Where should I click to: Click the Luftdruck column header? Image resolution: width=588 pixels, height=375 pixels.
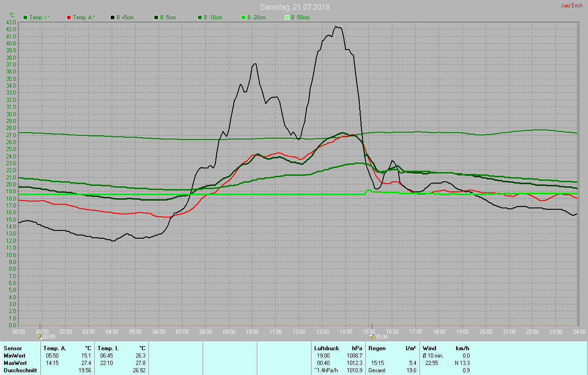pos(327,348)
